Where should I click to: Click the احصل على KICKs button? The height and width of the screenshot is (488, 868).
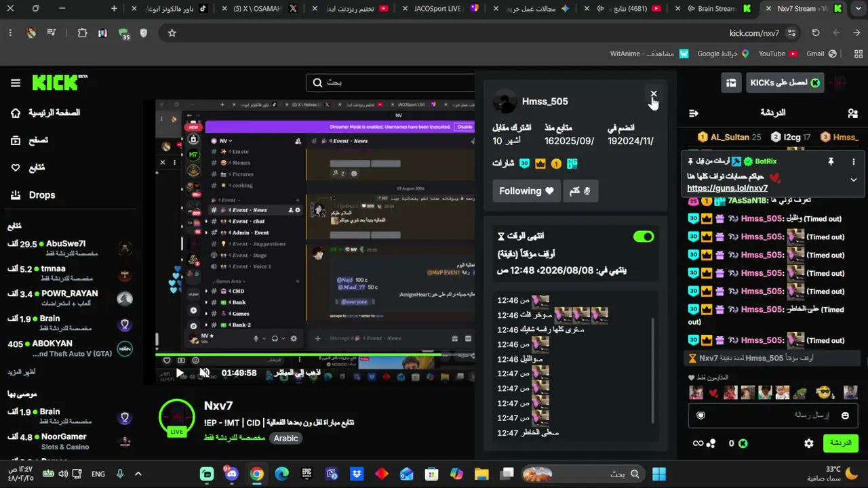pyautogui.click(x=785, y=83)
